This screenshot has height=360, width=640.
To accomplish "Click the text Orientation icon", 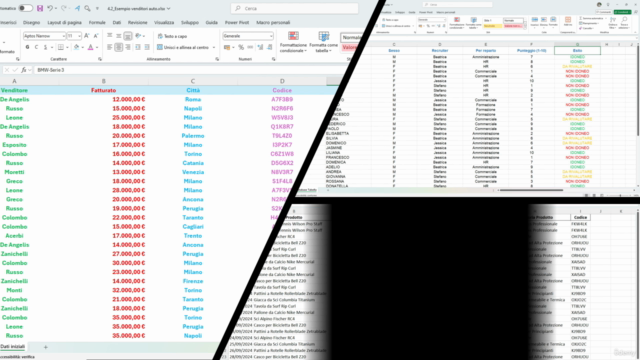I will (x=138, y=36).
